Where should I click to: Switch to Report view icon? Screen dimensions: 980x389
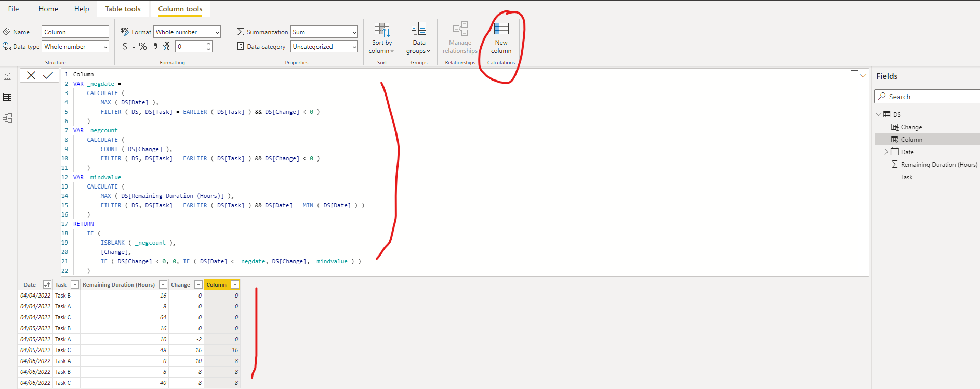click(7, 76)
